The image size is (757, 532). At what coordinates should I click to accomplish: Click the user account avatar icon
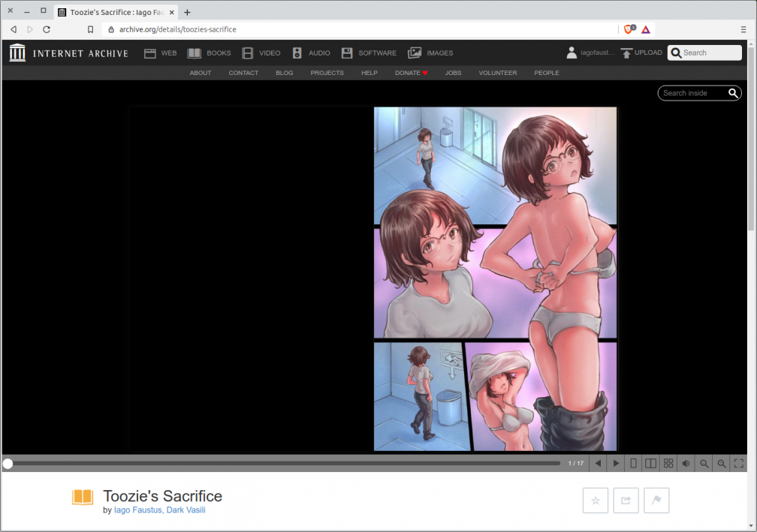572,53
